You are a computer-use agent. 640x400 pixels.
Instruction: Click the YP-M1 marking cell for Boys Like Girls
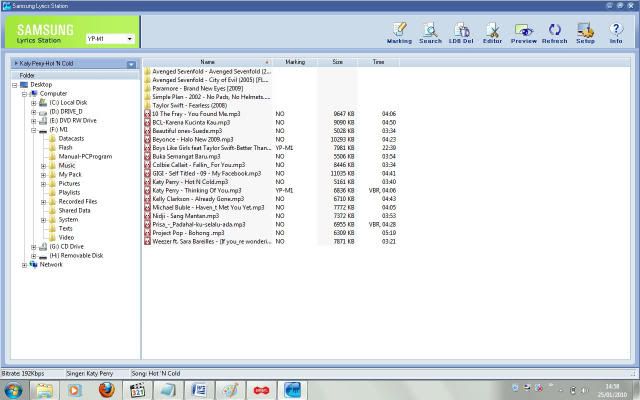coord(284,148)
